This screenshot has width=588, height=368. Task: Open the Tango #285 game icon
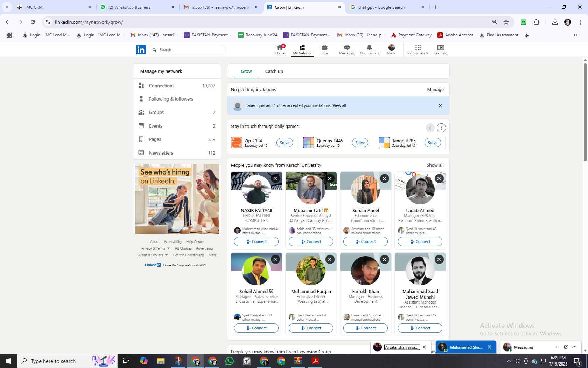click(x=384, y=143)
